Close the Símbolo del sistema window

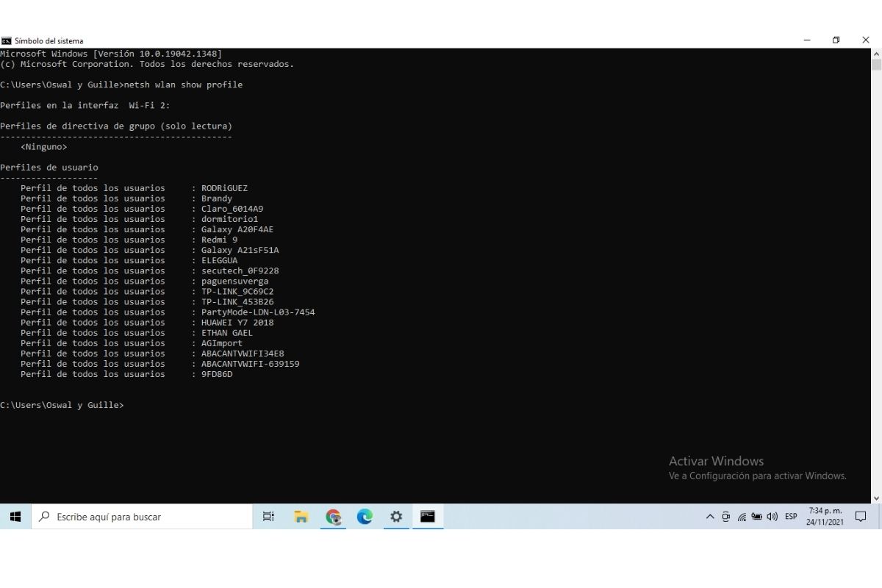(866, 40)
